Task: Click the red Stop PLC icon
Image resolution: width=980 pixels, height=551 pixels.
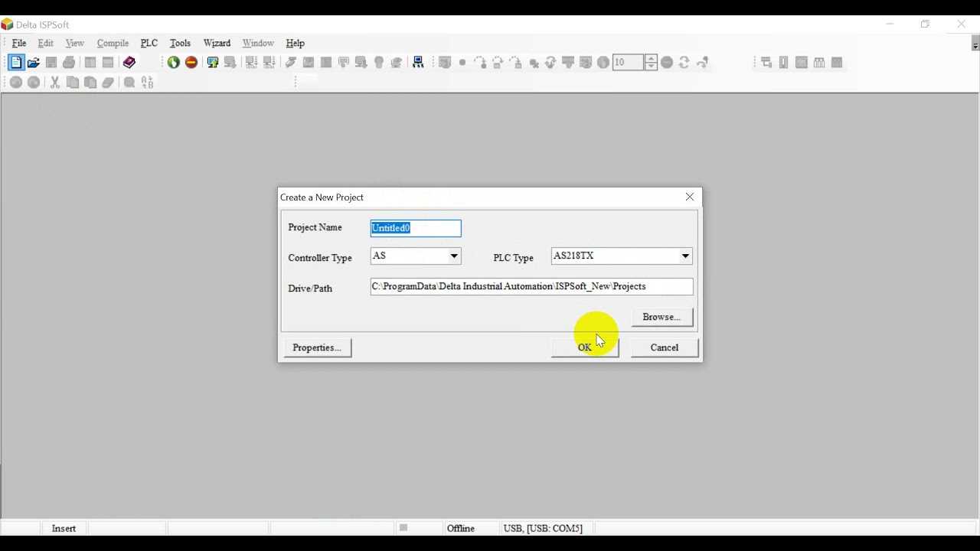Action: (x=191, y=63)
